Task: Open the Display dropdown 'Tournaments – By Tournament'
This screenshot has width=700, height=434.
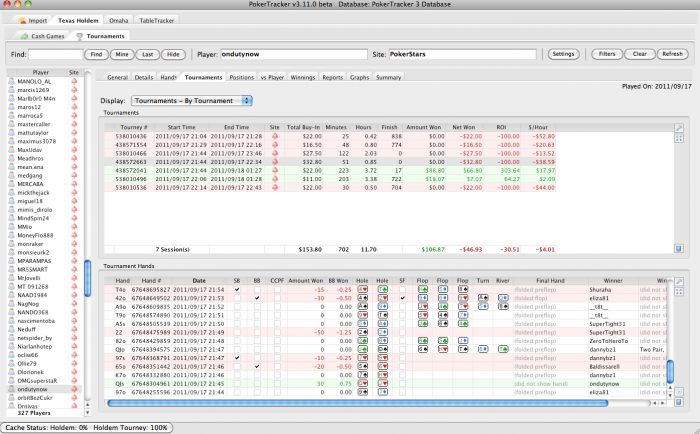Action: click(190, 100)
